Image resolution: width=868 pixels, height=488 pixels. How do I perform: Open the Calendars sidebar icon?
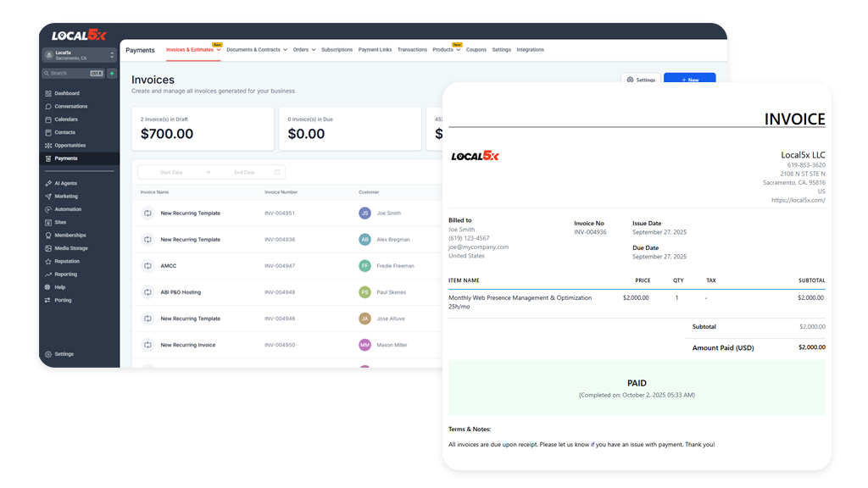point(47,119)
